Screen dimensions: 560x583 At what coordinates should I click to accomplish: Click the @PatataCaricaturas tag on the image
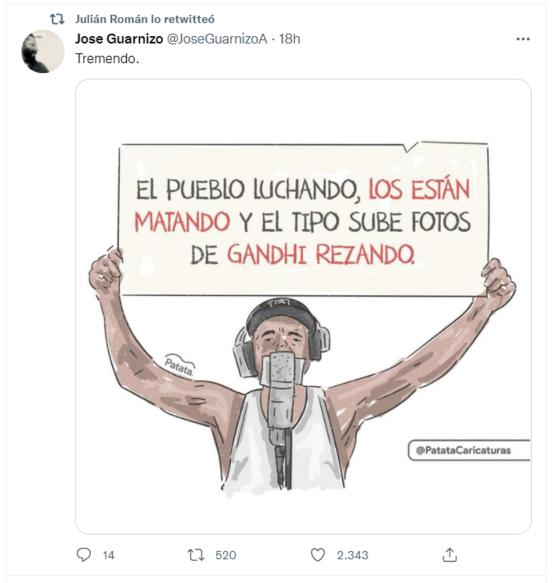(x=463, y=450)
